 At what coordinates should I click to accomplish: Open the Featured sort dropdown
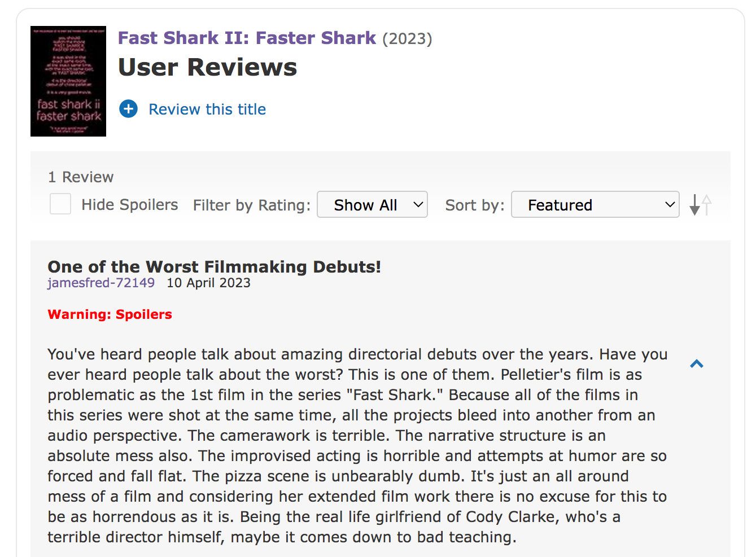click(595, 204)
